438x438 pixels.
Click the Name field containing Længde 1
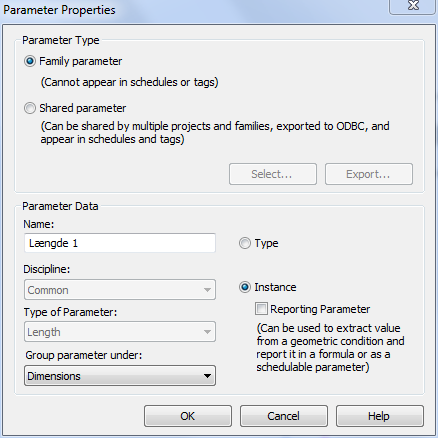click(120, 243)
